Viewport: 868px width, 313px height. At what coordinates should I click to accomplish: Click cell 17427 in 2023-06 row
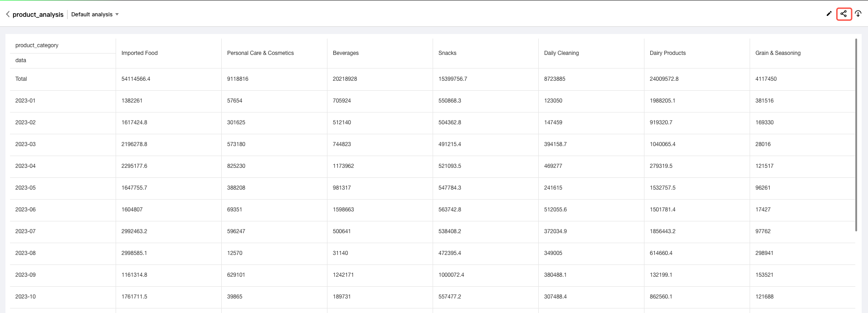point(763,210)
